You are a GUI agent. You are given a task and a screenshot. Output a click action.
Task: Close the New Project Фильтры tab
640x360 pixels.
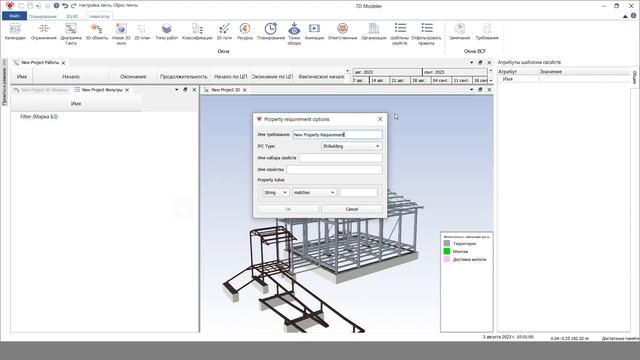coord(127,90)
